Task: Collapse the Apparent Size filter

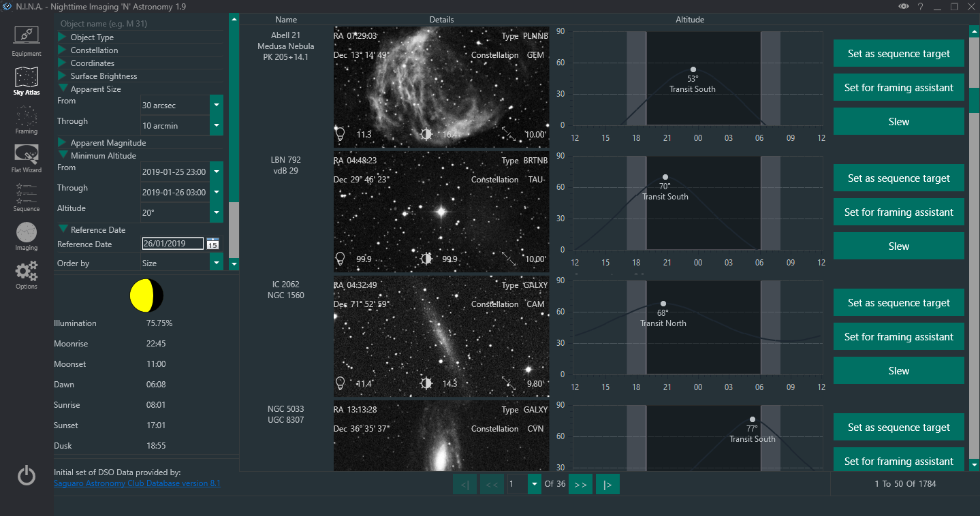Action: (x=95, y=89)
